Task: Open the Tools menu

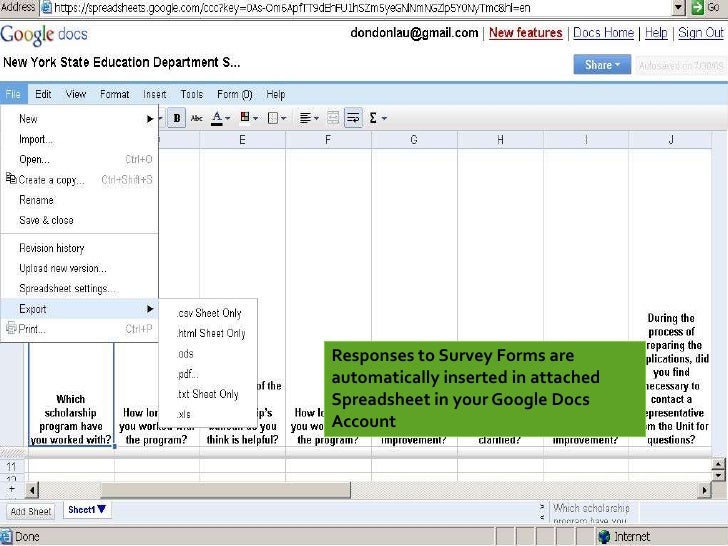Action: 192,94
